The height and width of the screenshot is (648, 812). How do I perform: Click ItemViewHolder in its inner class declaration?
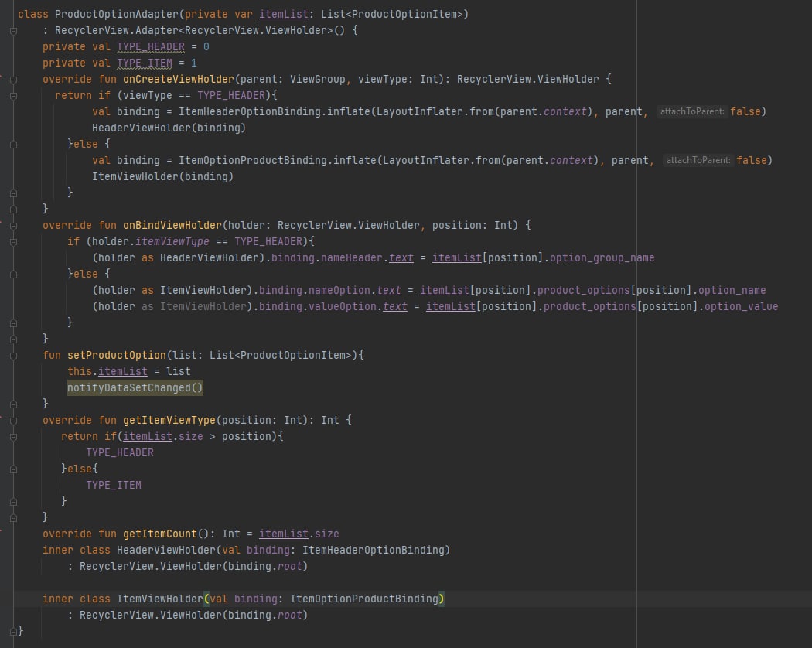[160, 599]
